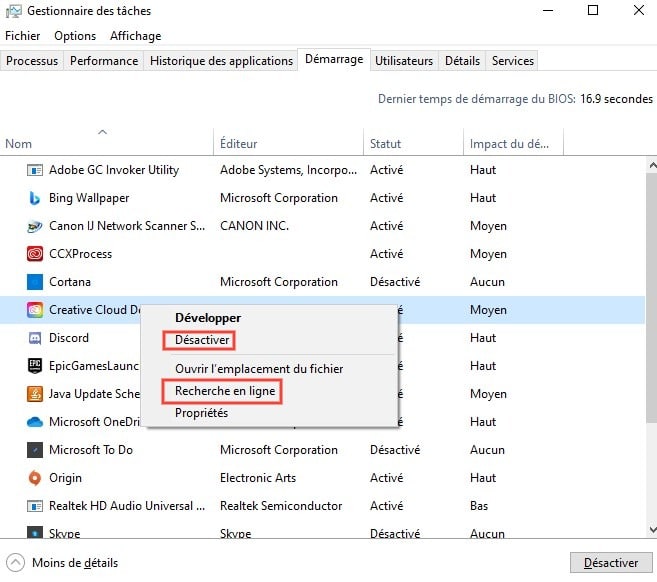Click Electronic Arts publisher cell

coord(258,478)
